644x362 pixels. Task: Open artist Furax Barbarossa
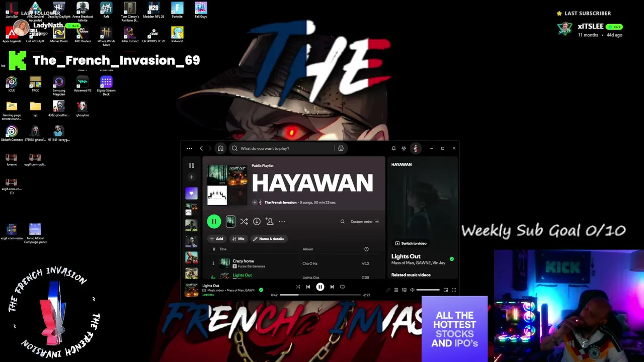pyautogui.click(x=251, y=266)
